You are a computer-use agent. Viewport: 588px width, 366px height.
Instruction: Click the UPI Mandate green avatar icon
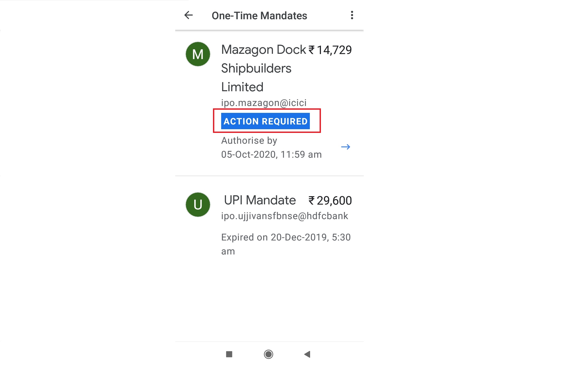click(x=198, y=205)
